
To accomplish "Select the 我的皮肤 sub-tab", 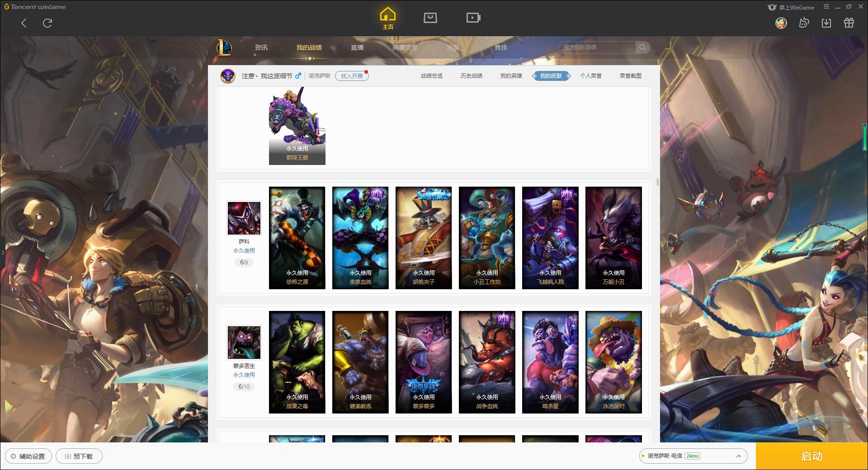I will 551,76.
